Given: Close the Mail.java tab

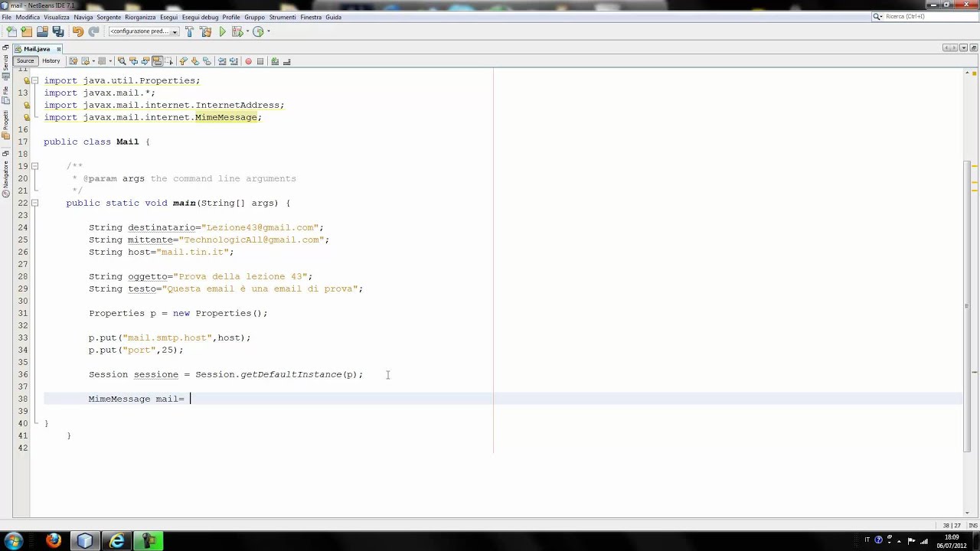Looking at the screenshot, I should [58, 49].
